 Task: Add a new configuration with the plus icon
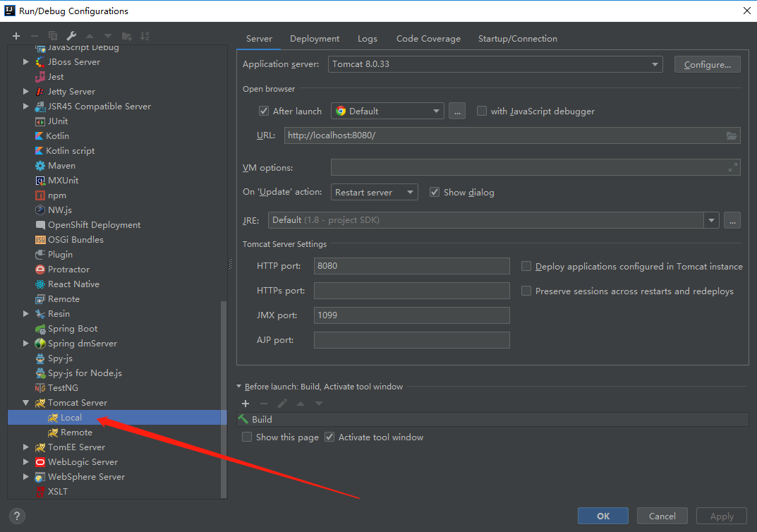16,36
